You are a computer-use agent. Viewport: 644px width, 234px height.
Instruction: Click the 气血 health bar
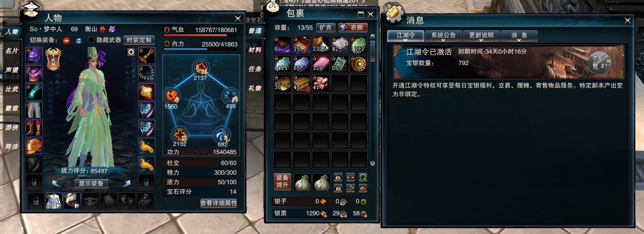click(x=200, y=34)
